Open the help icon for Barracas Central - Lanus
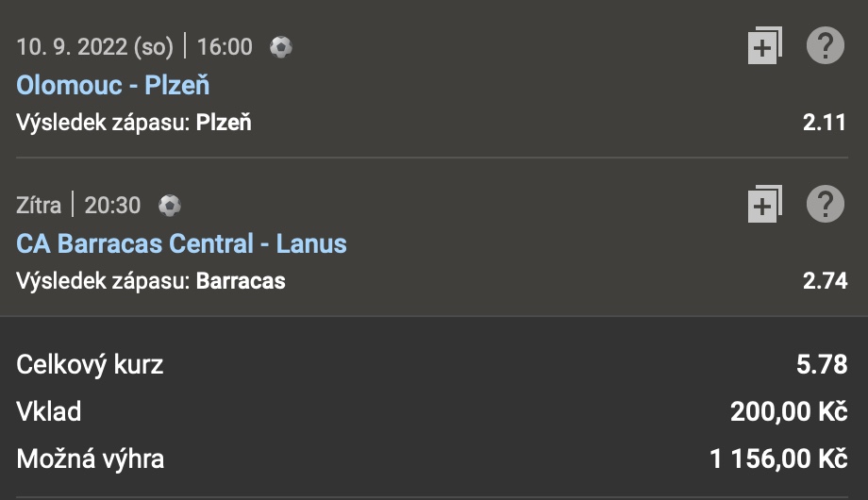Image resolution: width=868 pixels, height=500 pixels. point(826,203)
